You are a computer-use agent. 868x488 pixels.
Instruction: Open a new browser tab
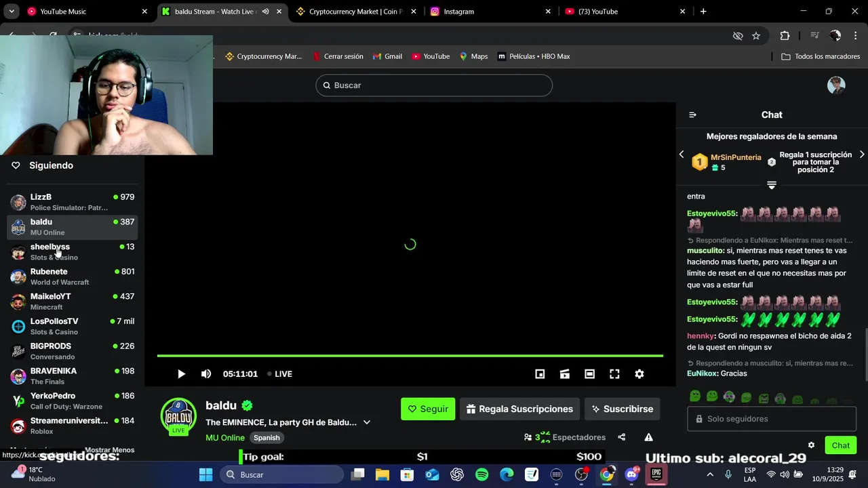(703, 12)
